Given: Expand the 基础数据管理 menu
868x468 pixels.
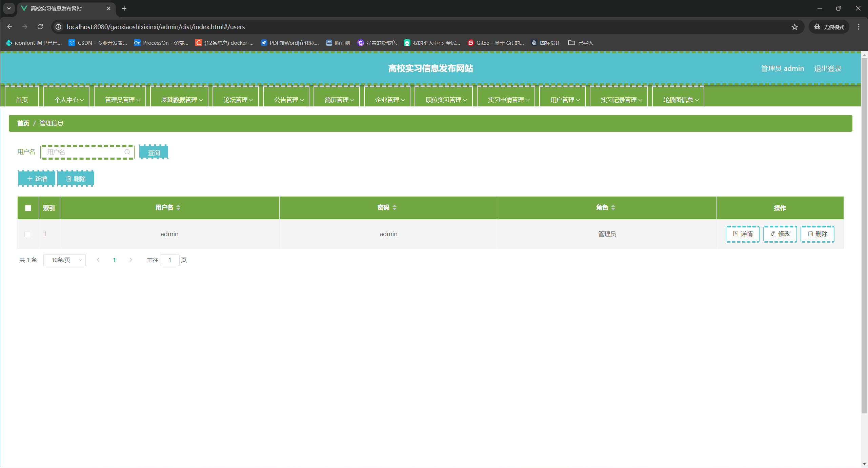Looking at the screenshot, I should [x=182, y=100].
